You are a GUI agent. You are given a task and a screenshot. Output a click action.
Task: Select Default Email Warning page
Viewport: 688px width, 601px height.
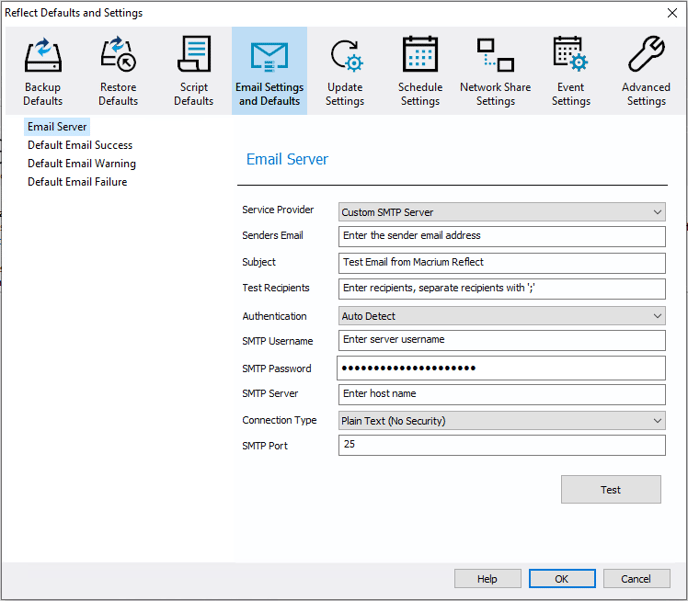[82, 164]
